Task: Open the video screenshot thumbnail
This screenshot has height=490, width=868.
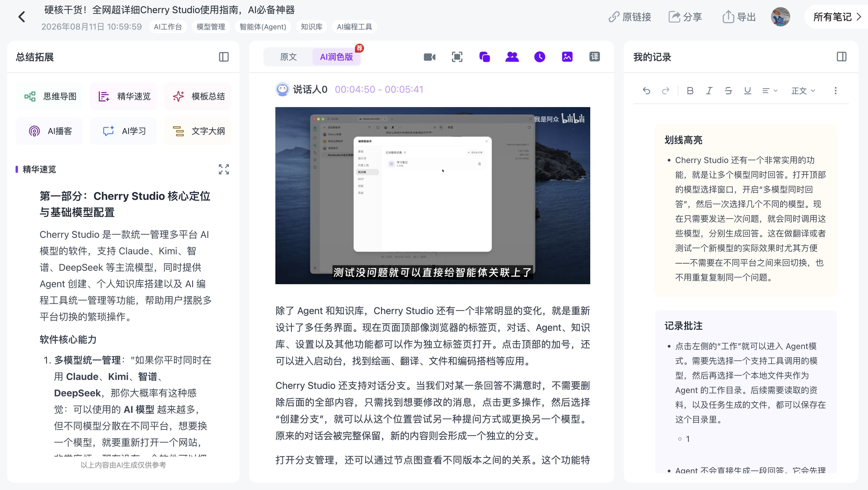Action: pyautogui.click(x=433, y=196)
